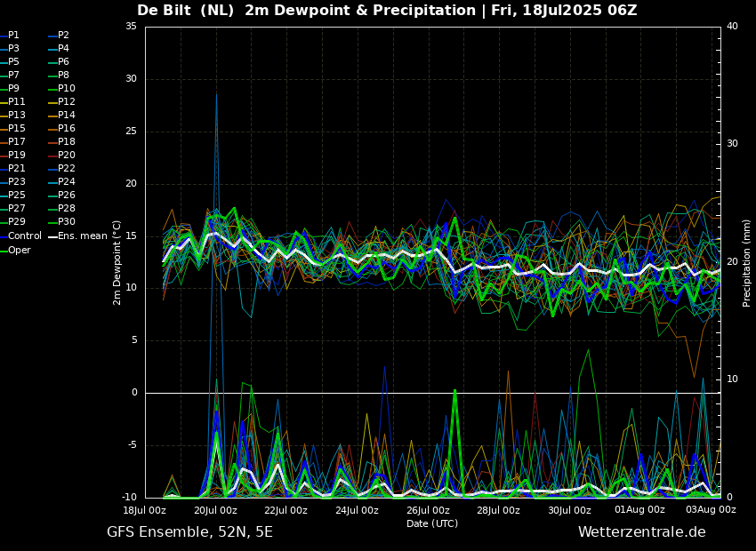The image size is (756, 551).
Task: Click the P24 legend label
Action: 67,182
